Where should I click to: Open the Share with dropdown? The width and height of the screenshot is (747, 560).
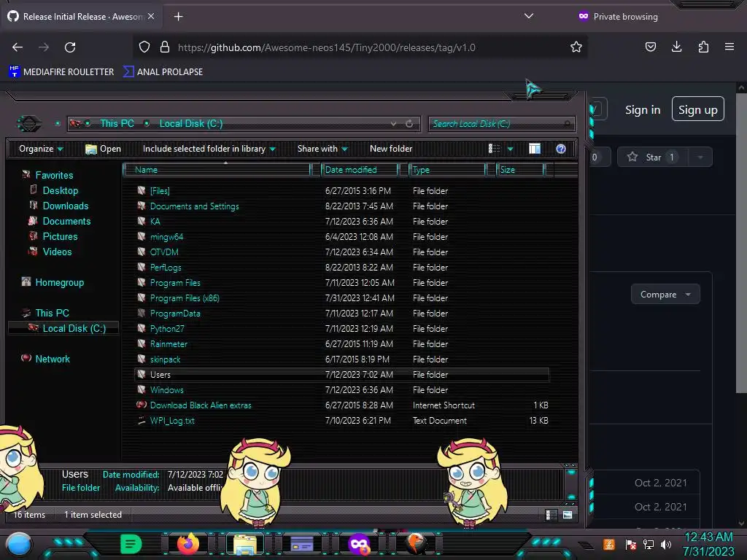click(322, 149)
